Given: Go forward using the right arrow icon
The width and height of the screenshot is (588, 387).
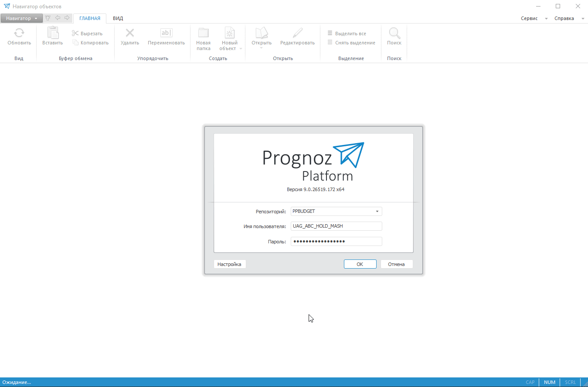Looking at the screenshot, I should pos(67,18).
